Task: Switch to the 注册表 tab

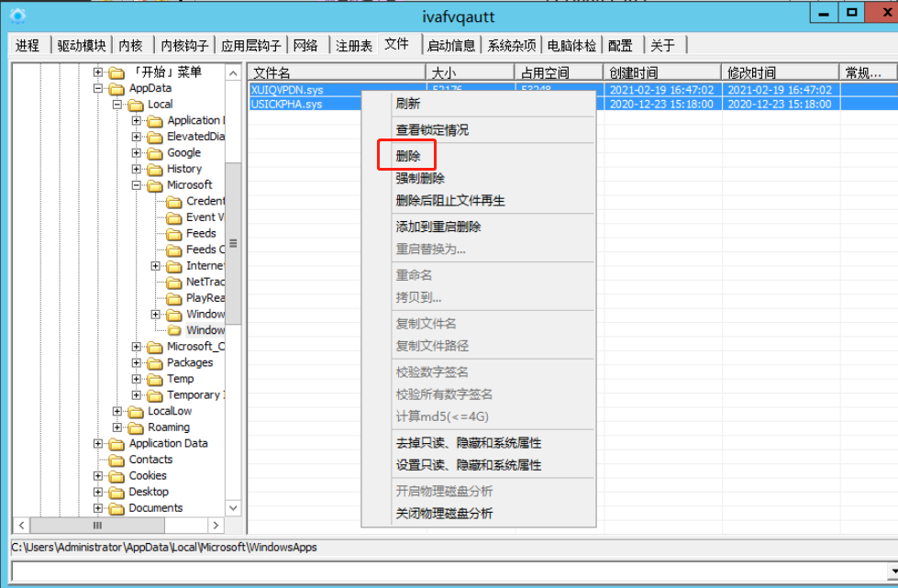Action: (353, 46)
